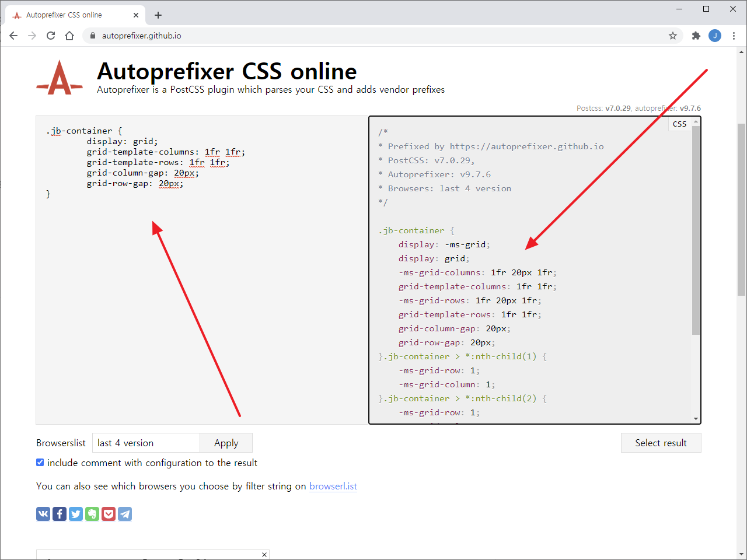Save the page to Pocket
747x560 pixels.
coord(109,514)
